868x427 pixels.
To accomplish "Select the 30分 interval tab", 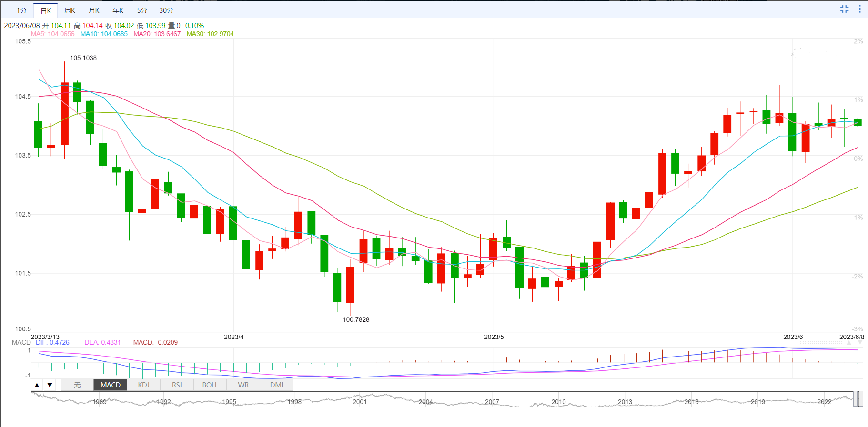I will (166, 10).
